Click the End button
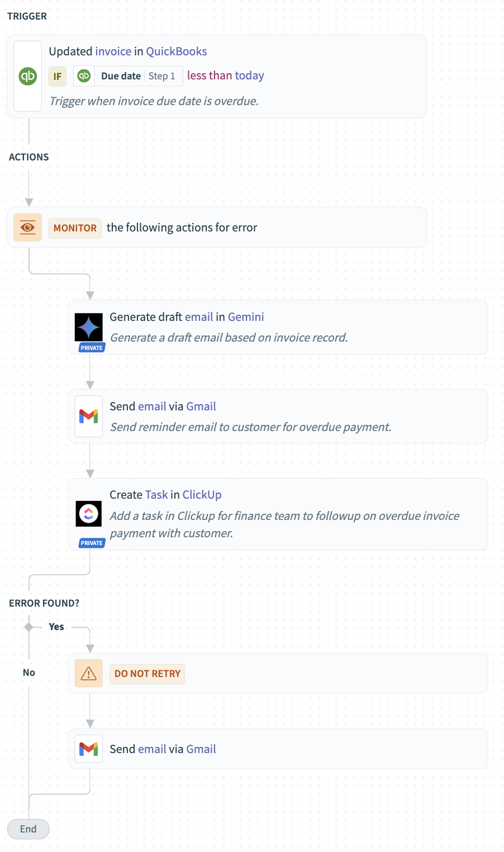This screenshot has height=852, width=504. (x=28, y=829)
